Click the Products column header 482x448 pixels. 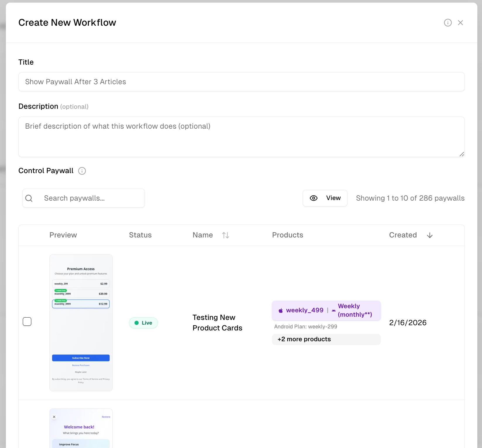pos(288,235)
